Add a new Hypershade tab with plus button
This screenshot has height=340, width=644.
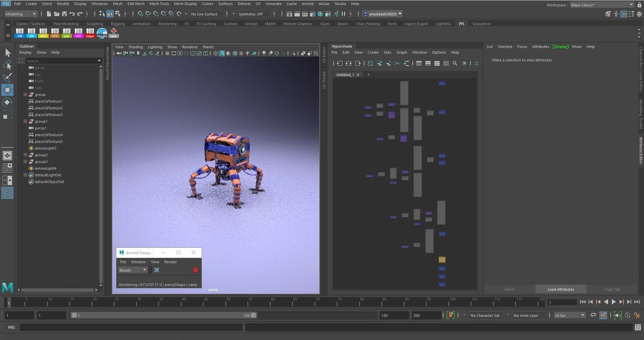point(368,75)
